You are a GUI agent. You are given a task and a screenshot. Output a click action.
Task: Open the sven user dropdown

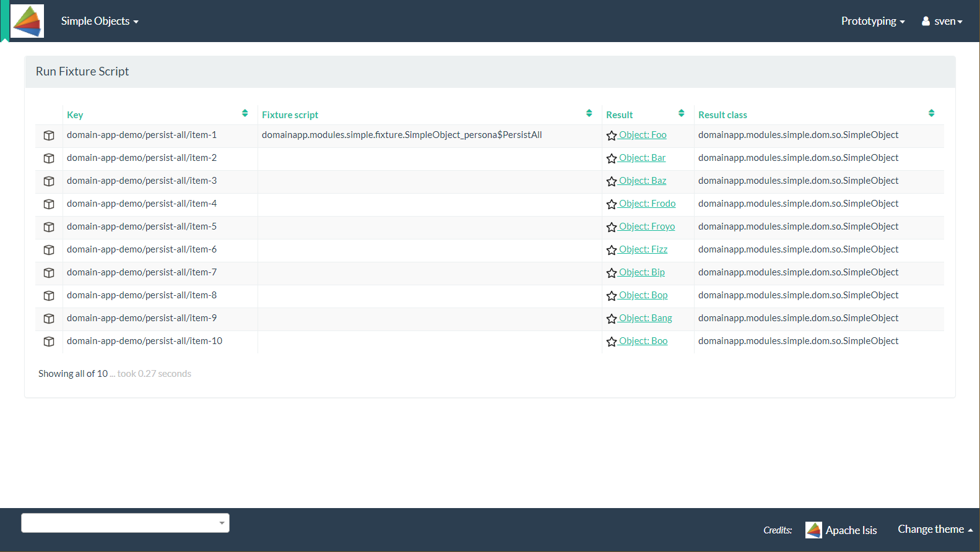(x=942, y=21)
